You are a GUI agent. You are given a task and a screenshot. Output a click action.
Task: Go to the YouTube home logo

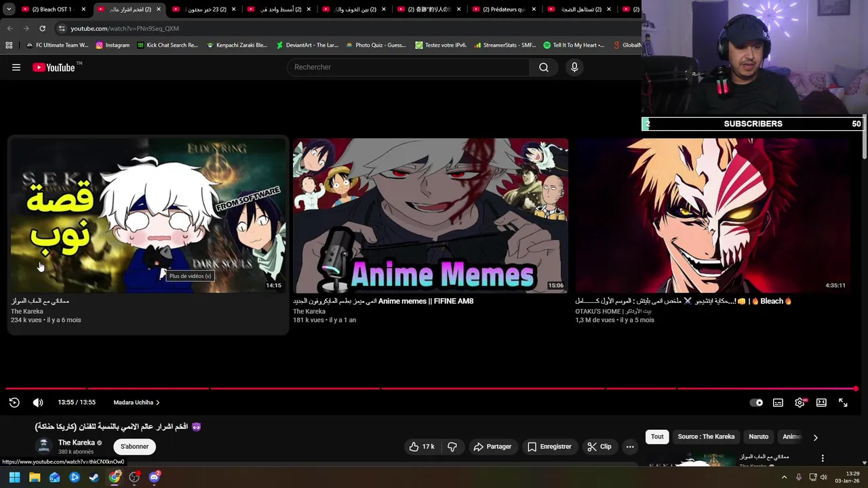coord(54,67)
